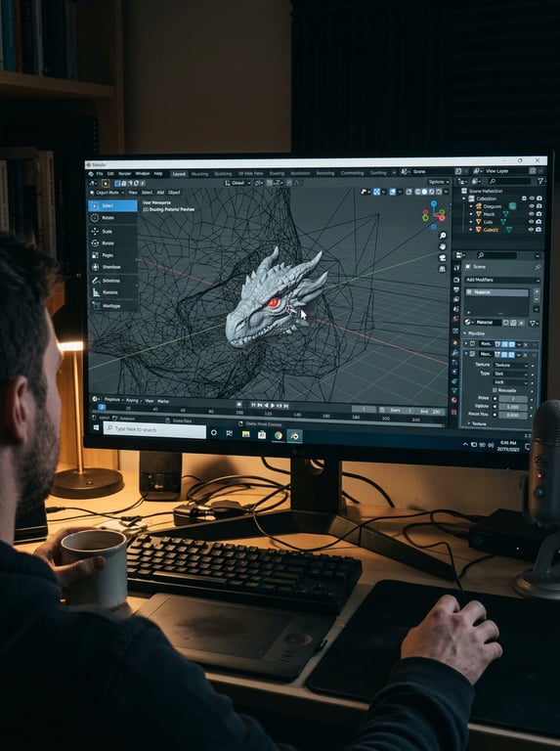
Task: Switch to the Modeling workspace tab
Action: pyautogui.click(x=199, y=174)
